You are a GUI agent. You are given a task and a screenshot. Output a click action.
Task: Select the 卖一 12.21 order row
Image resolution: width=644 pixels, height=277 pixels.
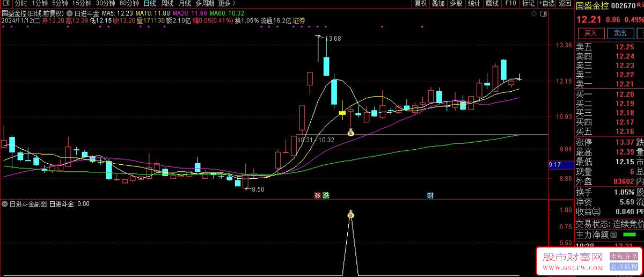point(609,84)
